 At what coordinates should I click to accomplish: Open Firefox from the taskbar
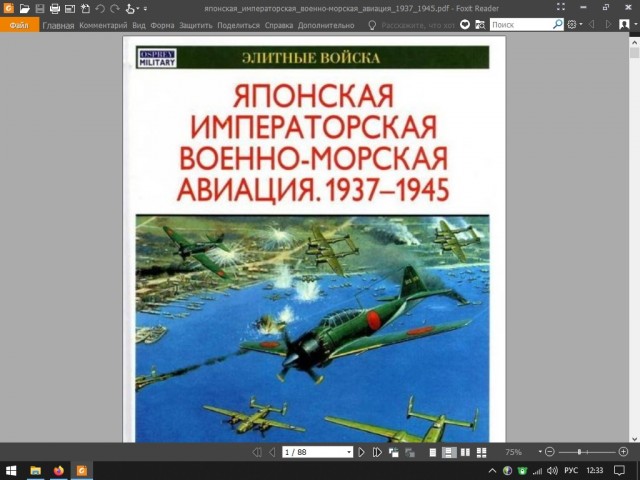coord(59,471)
